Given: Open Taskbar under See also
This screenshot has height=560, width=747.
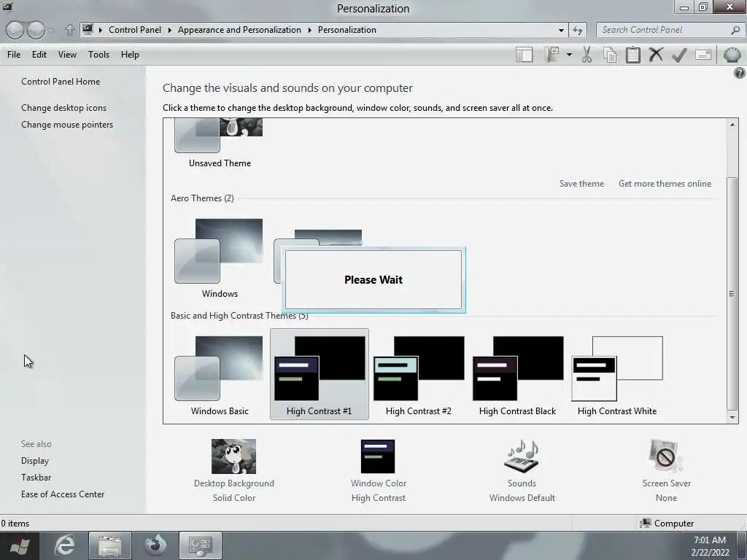Looking at the screenshot, I should [x=36, y=477].
